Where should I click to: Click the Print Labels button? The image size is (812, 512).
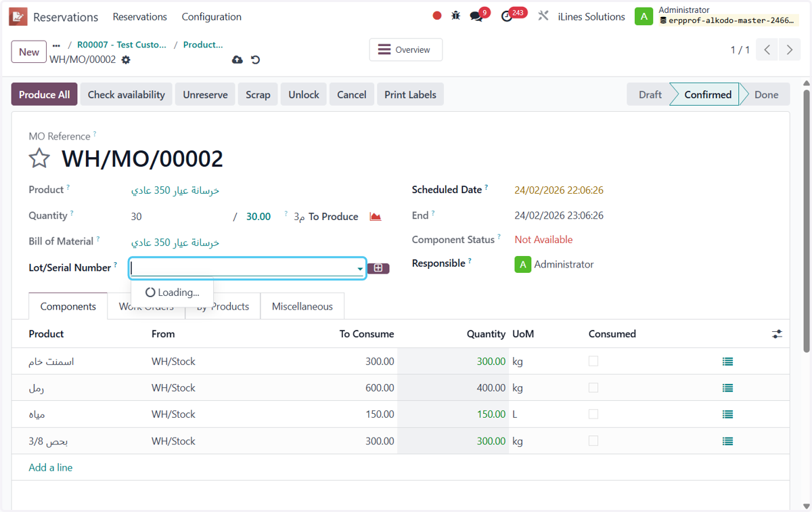point(410,95)
